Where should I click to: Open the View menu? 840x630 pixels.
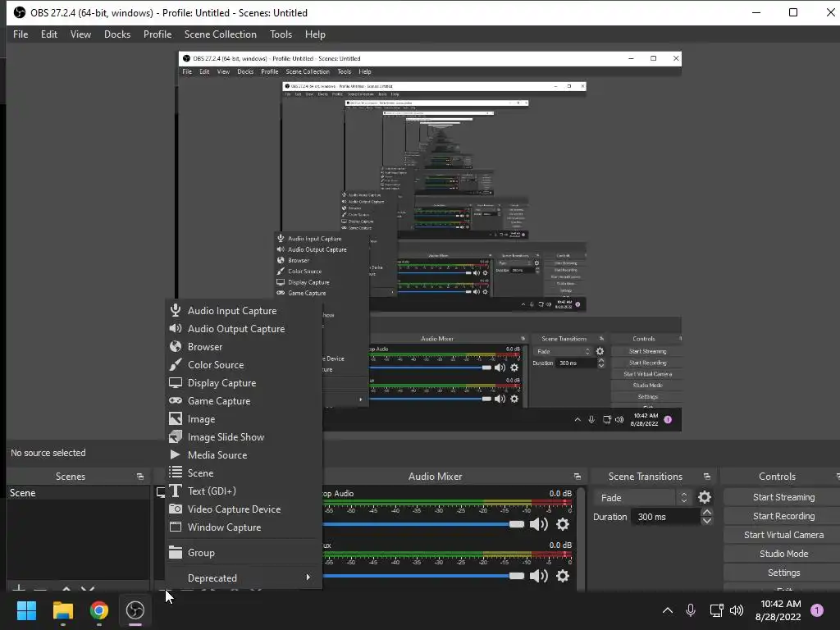click(x=80, y=34)
